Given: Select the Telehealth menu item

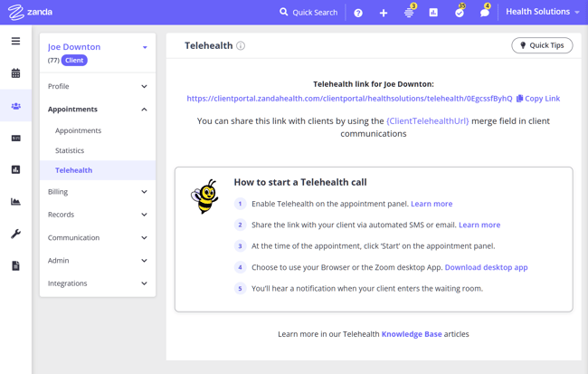Looking at the screenshot, I should pyautogui.click(x=73, y=170).
